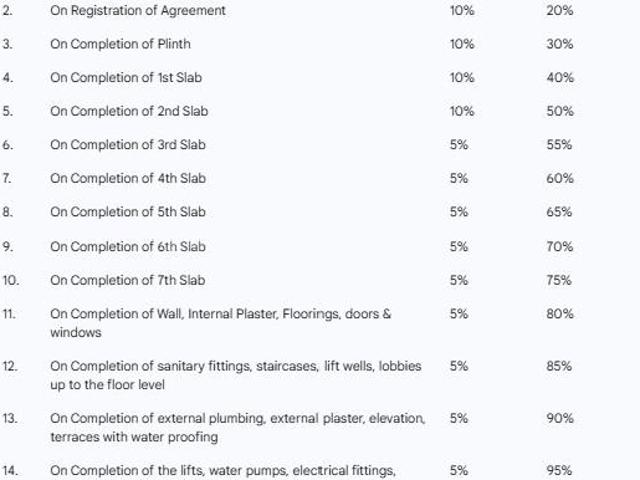Pick the 'On Completion of 4th Slab' row
640x480 pixels.
(x=128, y=178)
